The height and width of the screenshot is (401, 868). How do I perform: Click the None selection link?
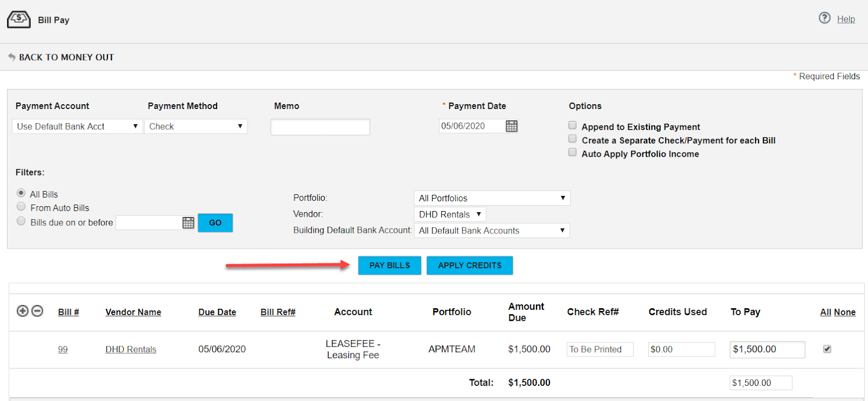pos(845,312)
